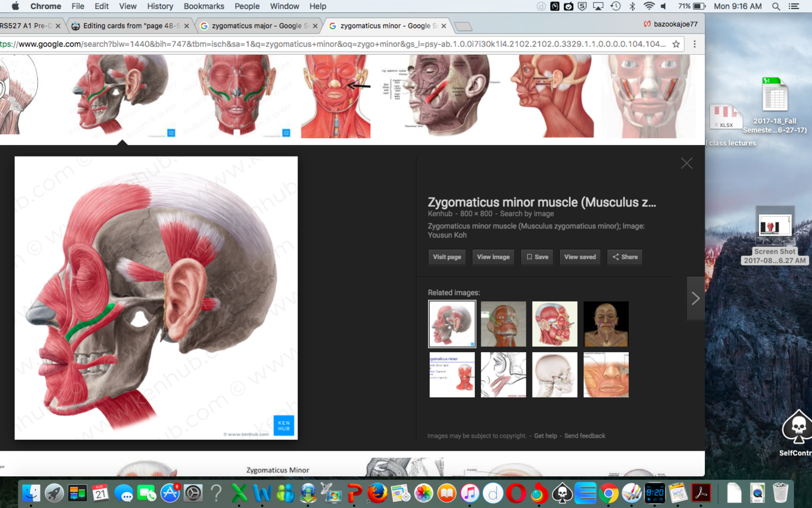Viewport: 812px width, 508px height.
Task: Open Photos app from the Dock
Action: click(x=424, y=493)
